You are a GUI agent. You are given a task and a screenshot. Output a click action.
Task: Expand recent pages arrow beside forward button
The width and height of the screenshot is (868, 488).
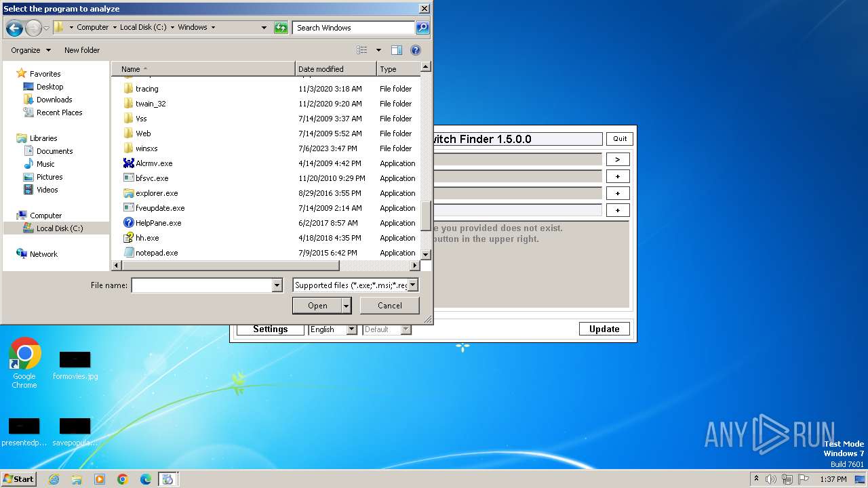point(46,28)
